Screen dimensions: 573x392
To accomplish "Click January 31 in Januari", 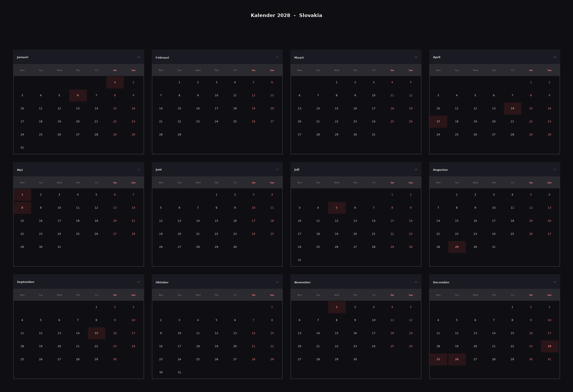I will (x=22, y=147).
